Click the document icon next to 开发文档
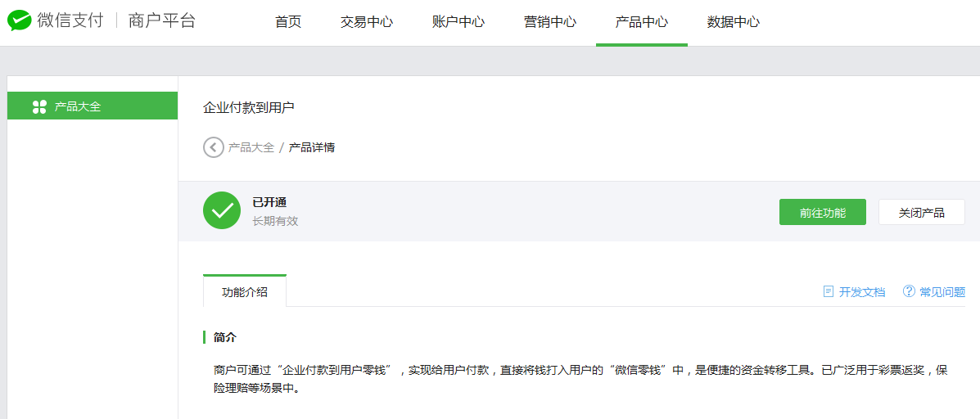Viewport: 980px width, 419px height. coord(829,291)
